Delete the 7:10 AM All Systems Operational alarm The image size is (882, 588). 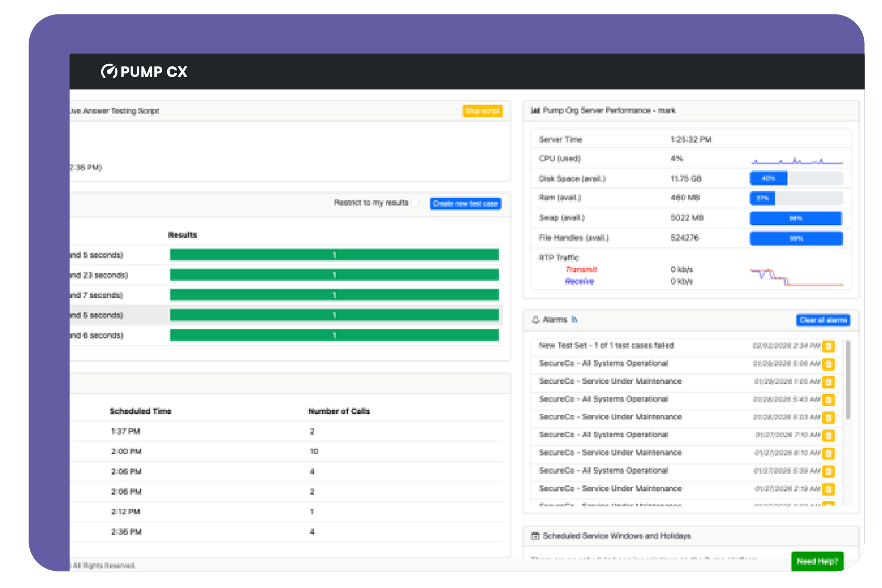[x=828, y=435]
